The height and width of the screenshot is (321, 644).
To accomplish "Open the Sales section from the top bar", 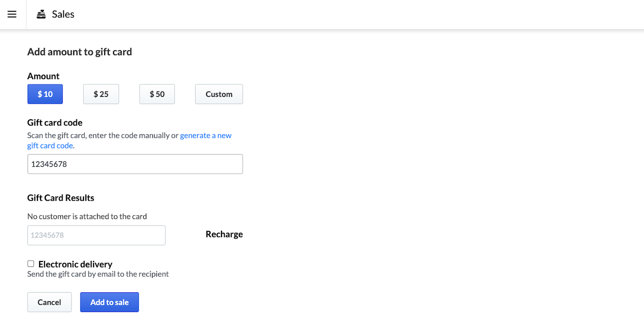I will coord(64,14).
